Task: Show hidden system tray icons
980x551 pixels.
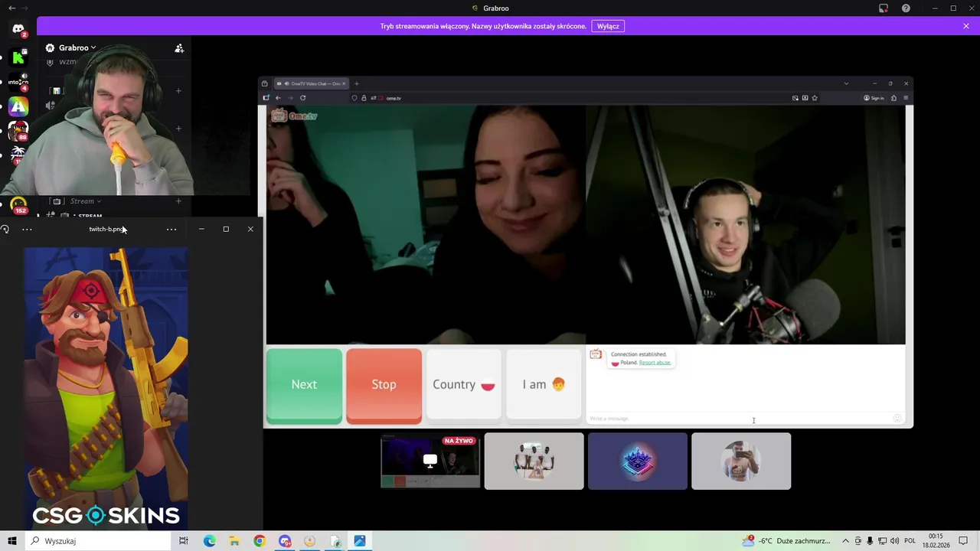Action: click(x=845, y=541)
